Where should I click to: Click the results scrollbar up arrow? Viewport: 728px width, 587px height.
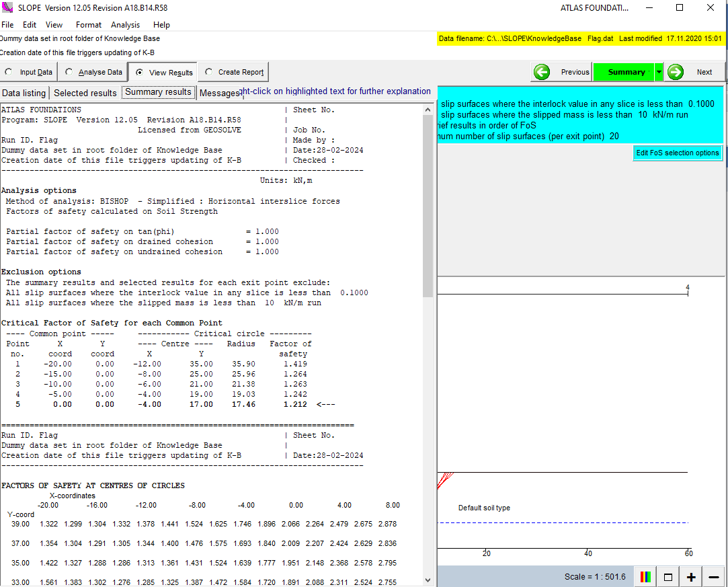point(428,110)
